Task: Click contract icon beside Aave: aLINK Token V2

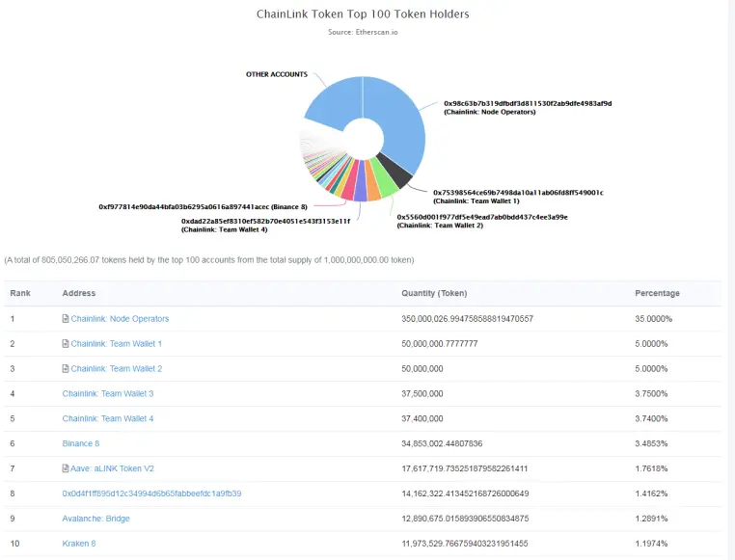Action: [x=66, y=468]
